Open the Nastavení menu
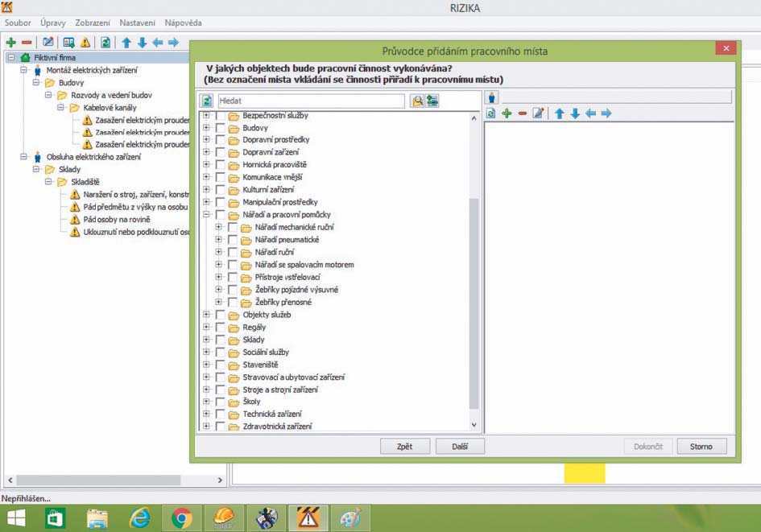The height and width of the screenshot is (532, 761). [138, 23]
